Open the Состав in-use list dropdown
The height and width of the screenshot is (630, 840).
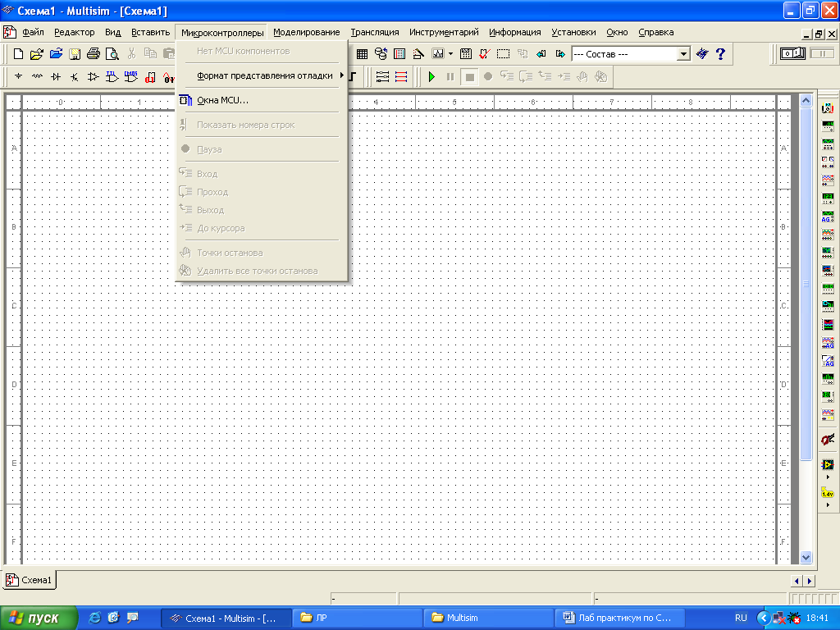683,53
